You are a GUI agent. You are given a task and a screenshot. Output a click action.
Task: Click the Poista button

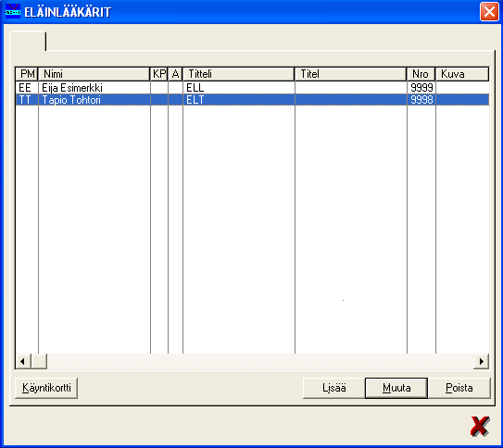(x=459, y=388)
